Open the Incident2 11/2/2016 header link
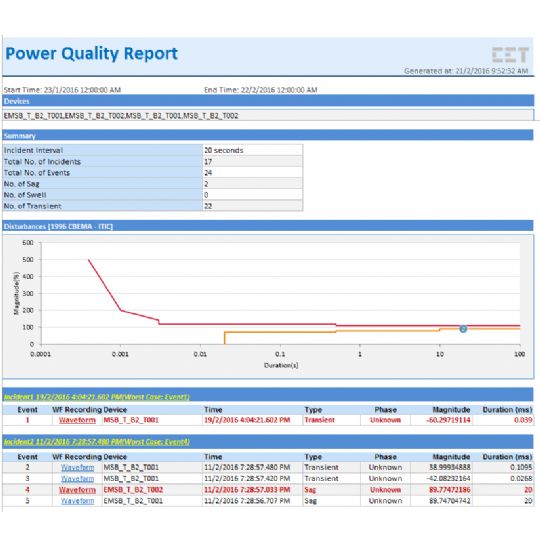This screenshot has width=540, height=540. [96, 442]
